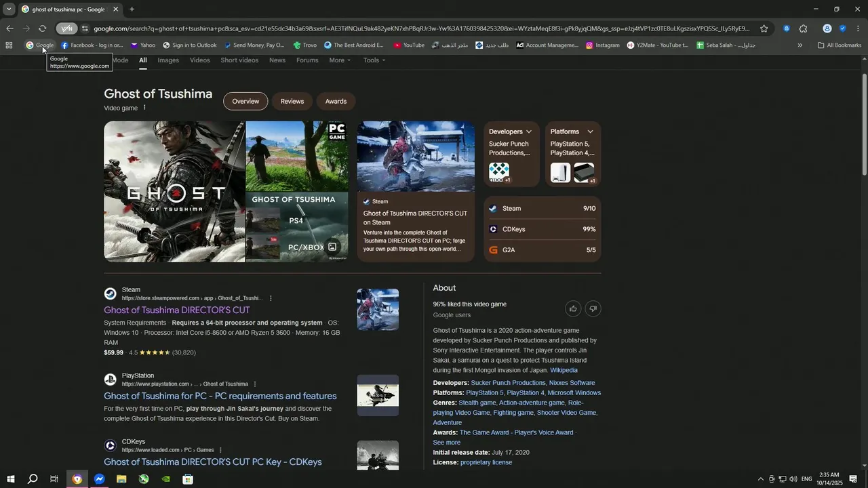Open the Sign in to Outlook bookmark
The width and height of the screenshot is (868, 488).
[190, 45]
